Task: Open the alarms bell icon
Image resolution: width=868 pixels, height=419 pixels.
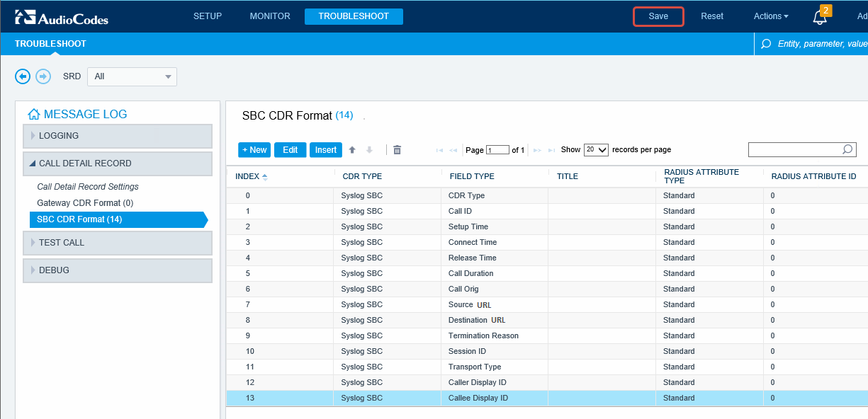Action: tap(820, 16)
